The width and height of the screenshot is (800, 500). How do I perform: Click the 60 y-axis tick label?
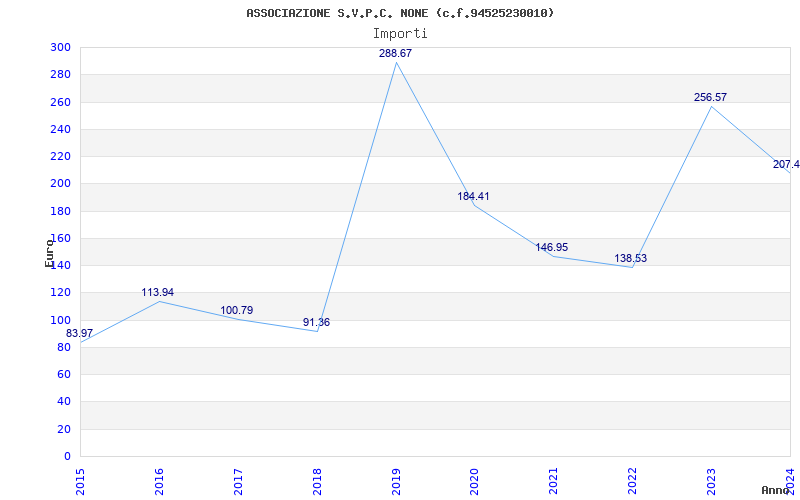pos(64,374)
